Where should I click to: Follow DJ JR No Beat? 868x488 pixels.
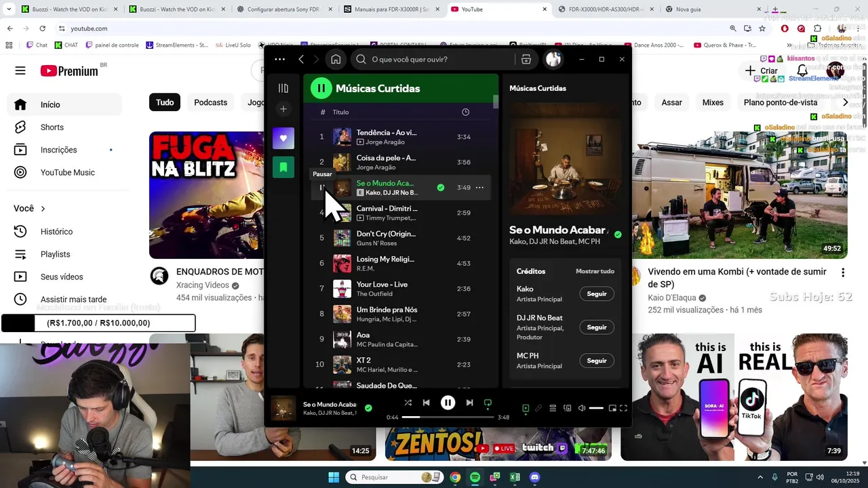coord(597,327)
